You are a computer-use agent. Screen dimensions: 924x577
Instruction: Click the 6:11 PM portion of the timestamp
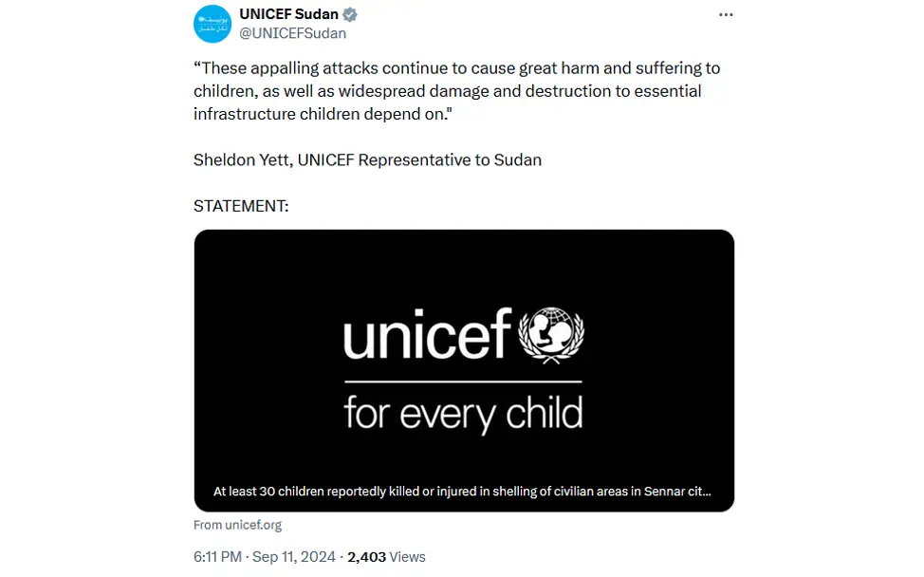(217, 557)
